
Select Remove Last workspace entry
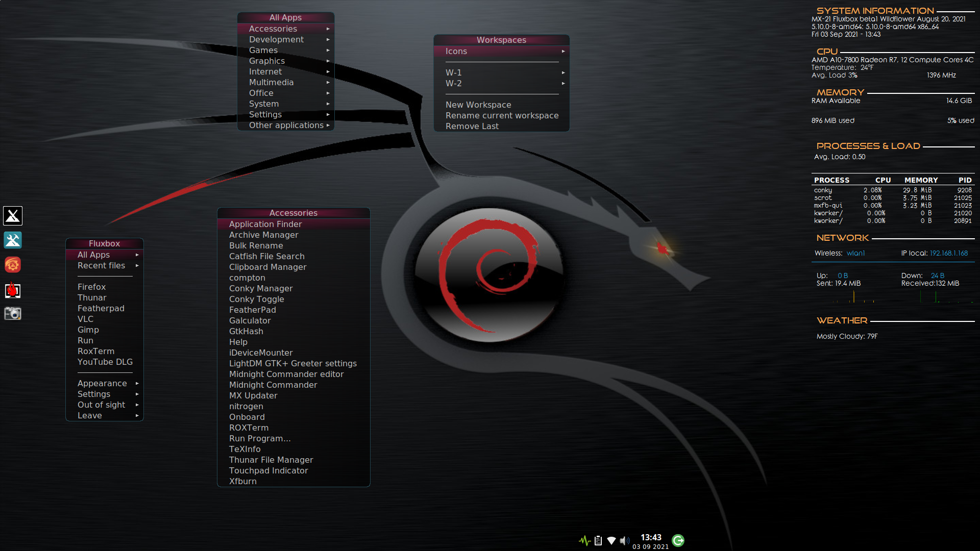pyautogui.click(x=501, y=126)
